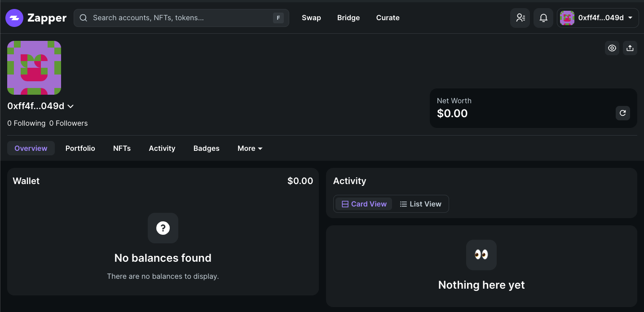Image resolution: width=644 pixels, height=312 pixels.
Task: Click the Net Worth label
Action: [454, 101]
